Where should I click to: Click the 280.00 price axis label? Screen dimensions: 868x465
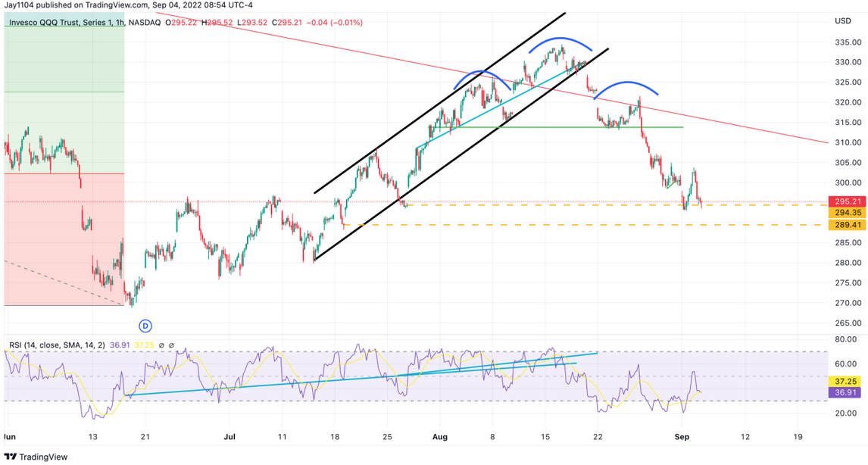[x=848, y=262]
